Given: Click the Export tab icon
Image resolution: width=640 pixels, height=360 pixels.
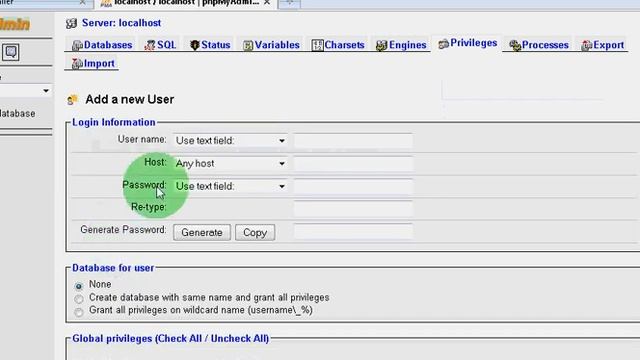Looking at the screenshot, I should point(587,45).
